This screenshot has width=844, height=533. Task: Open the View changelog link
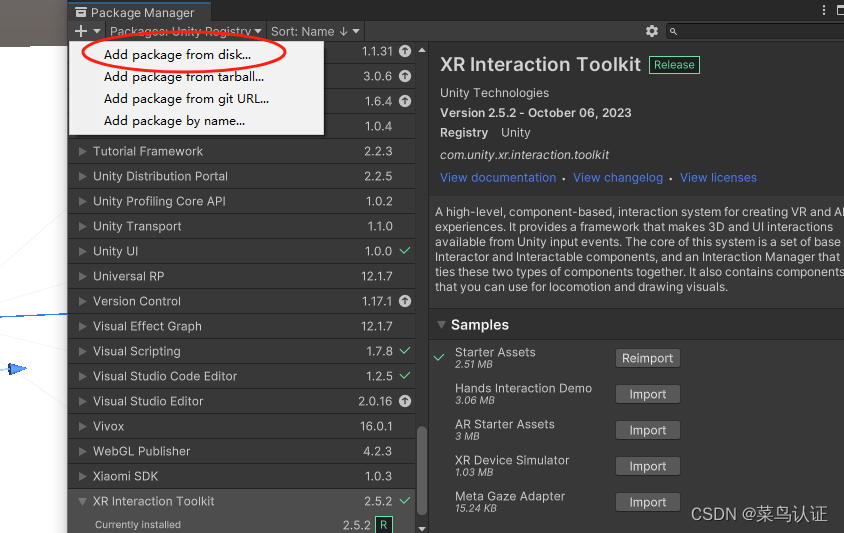(x=618, y=178)
